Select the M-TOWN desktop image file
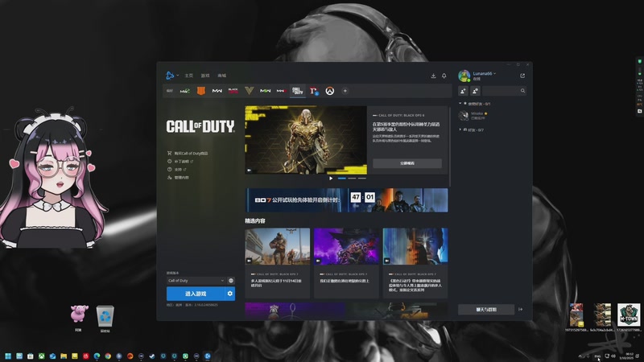The width and height of the screenshot is (644, 362). 629,317
